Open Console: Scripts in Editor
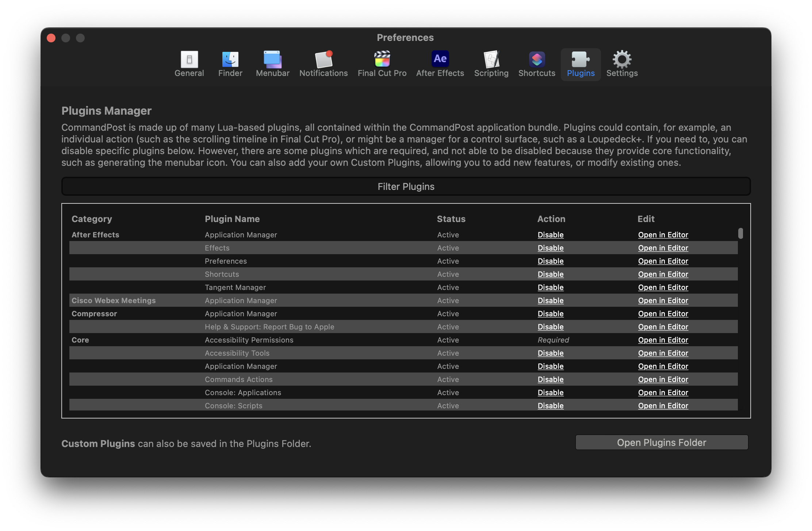This screenshot has height=531, width=812. point(663,406)
